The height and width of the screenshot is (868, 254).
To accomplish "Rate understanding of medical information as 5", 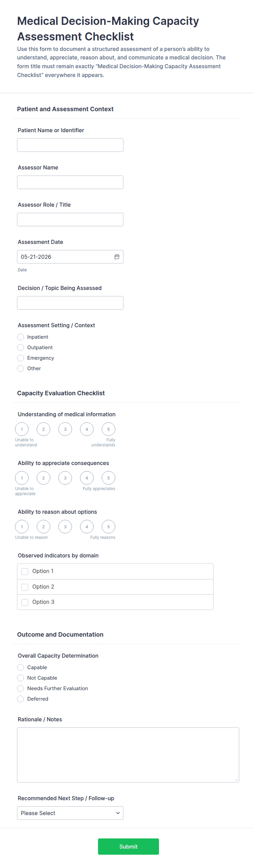I will [x=108, y=429].
